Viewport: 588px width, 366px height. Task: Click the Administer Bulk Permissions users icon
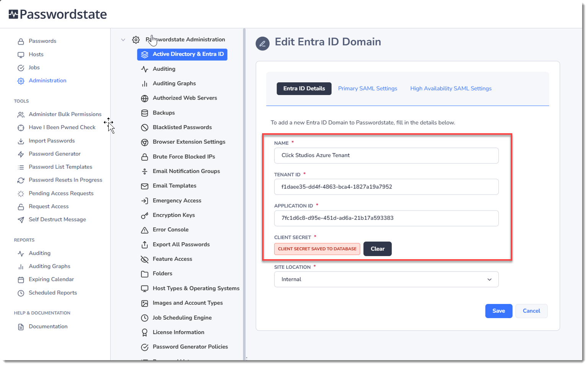pos(21,114)
